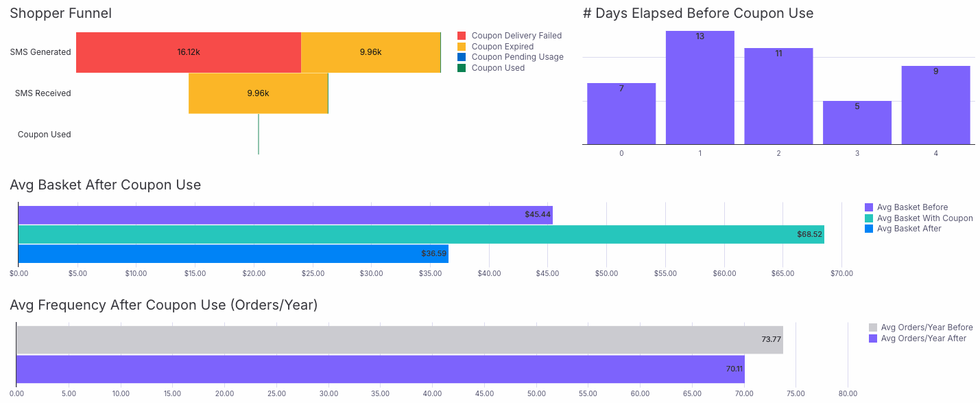Screen dimensions: 980x403
Task: Toggle Avg Basket With Coupon legend item
Action: tap(919, 218)
